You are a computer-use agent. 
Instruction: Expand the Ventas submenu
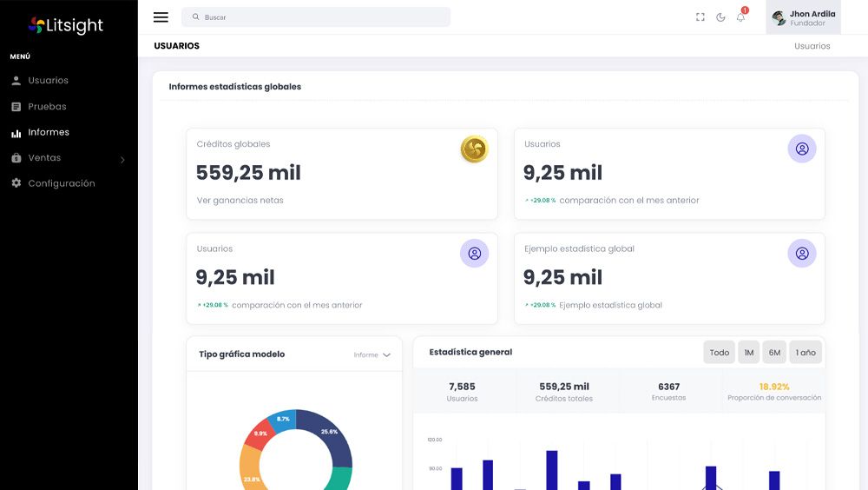[x=68, y=158]
